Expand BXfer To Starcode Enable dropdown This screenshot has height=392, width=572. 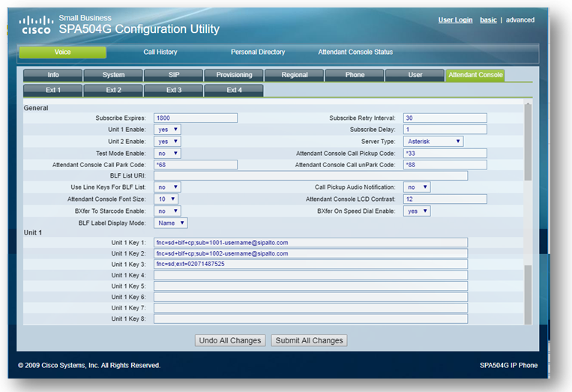[167, 211]
